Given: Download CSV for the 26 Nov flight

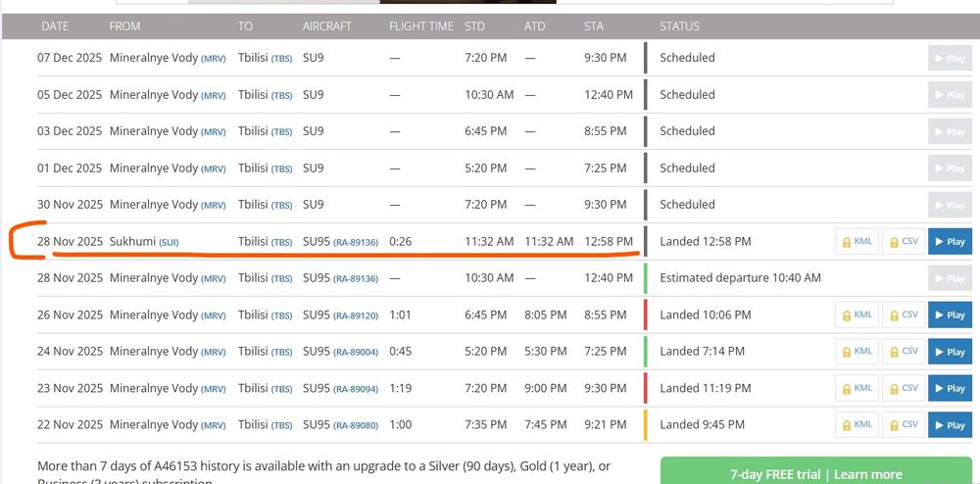Looking at the screenshot, I should 904,315.
